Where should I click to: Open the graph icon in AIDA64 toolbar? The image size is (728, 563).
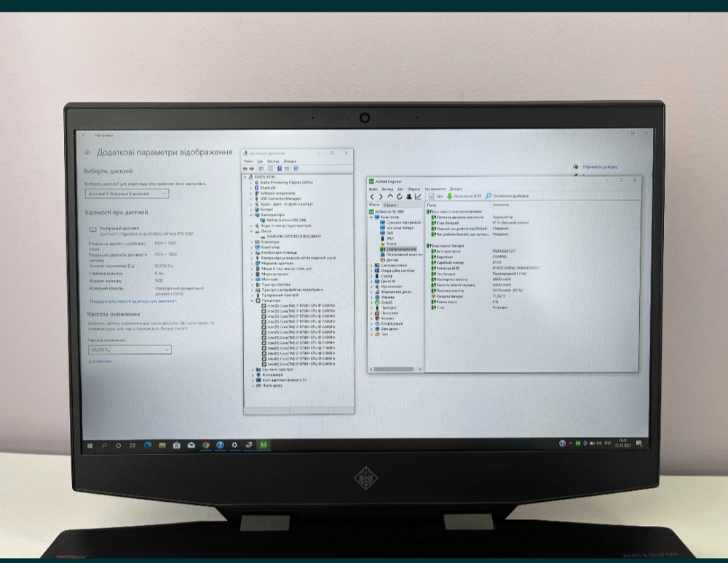[419, 196]
